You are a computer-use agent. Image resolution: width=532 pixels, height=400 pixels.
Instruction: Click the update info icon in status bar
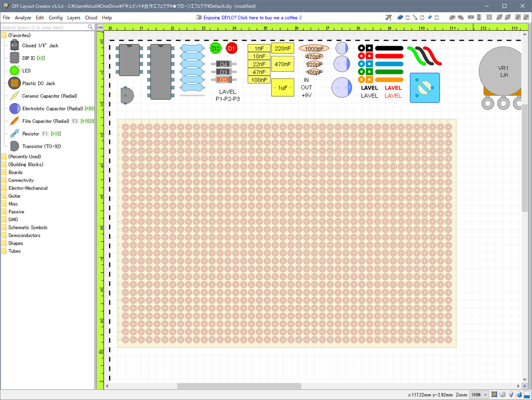[x=519, y=395]
